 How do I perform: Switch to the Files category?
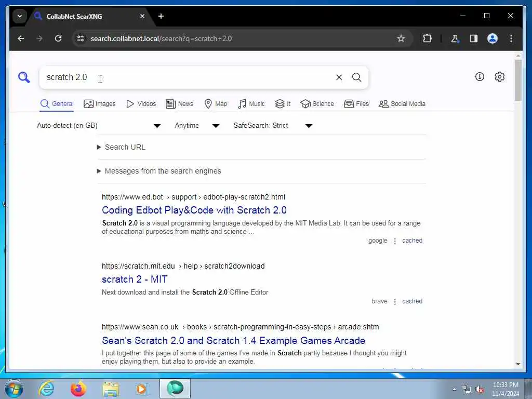(356, 104)
